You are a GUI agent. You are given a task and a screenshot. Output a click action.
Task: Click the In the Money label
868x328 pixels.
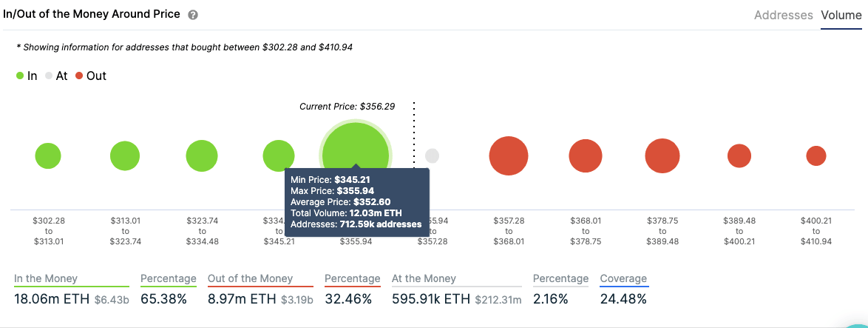(46, 279)
